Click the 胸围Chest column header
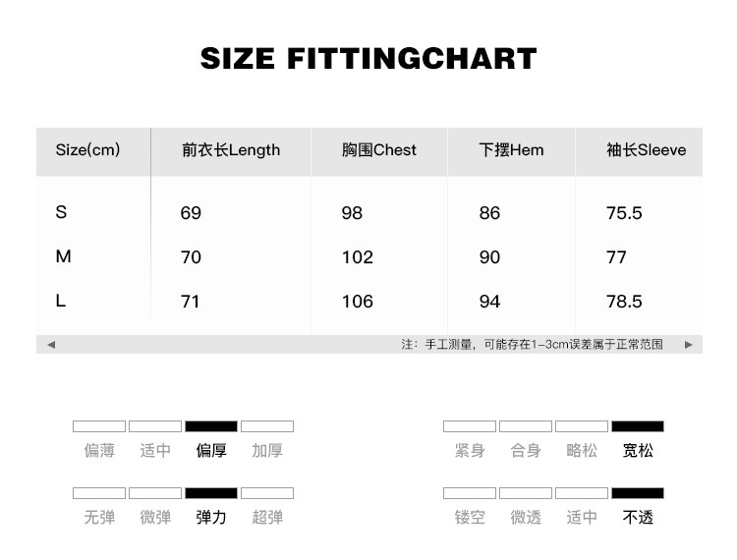This screenshot has width=737, height=560. [379, 150]
